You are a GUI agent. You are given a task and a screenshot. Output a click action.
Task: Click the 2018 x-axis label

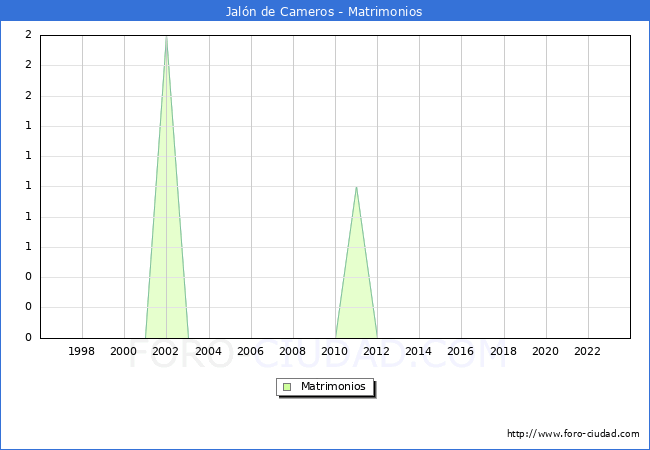[504, 351]
